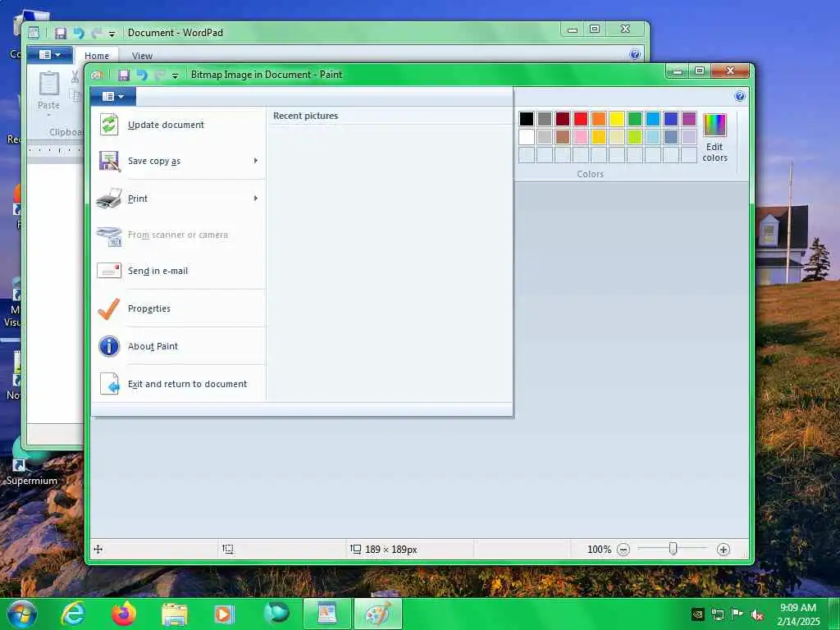Open Customize Quick Access Toolbar in WordPad
The width and height of the screenshot is (840, 630).
coord(112,34)
